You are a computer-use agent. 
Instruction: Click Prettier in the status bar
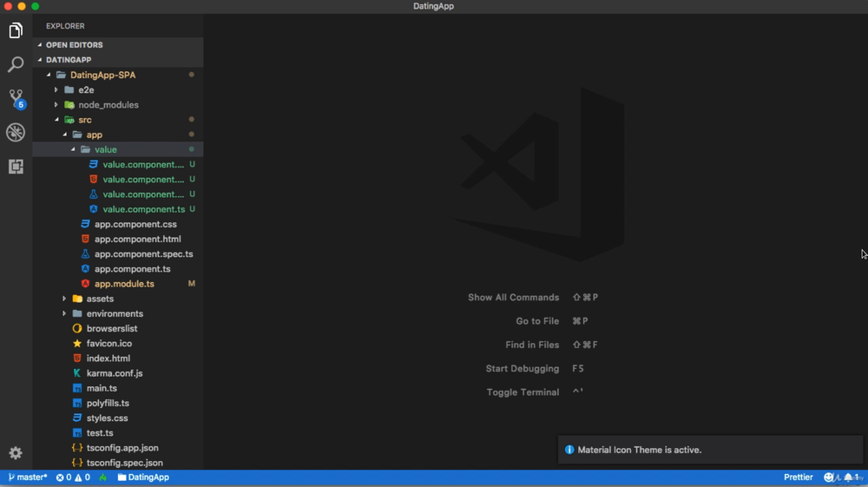click(x=798, y=477)
